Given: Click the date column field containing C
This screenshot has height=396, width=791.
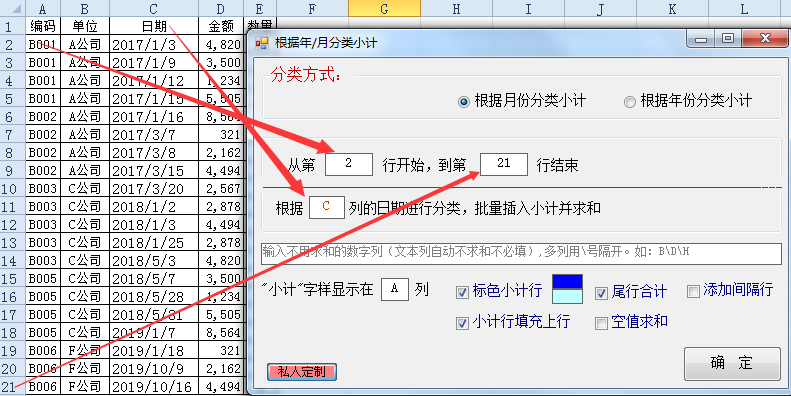Looking at the screenshot, I should (326, 207).
